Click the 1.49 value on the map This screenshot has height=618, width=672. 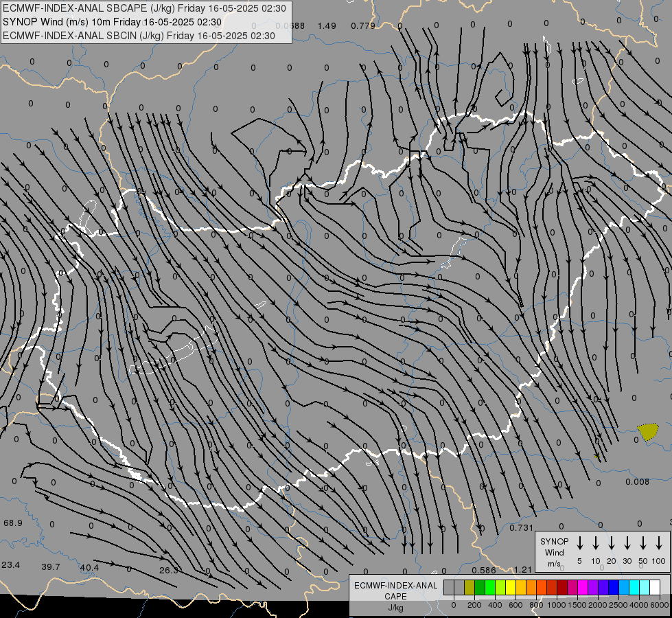tap(327, 25)
